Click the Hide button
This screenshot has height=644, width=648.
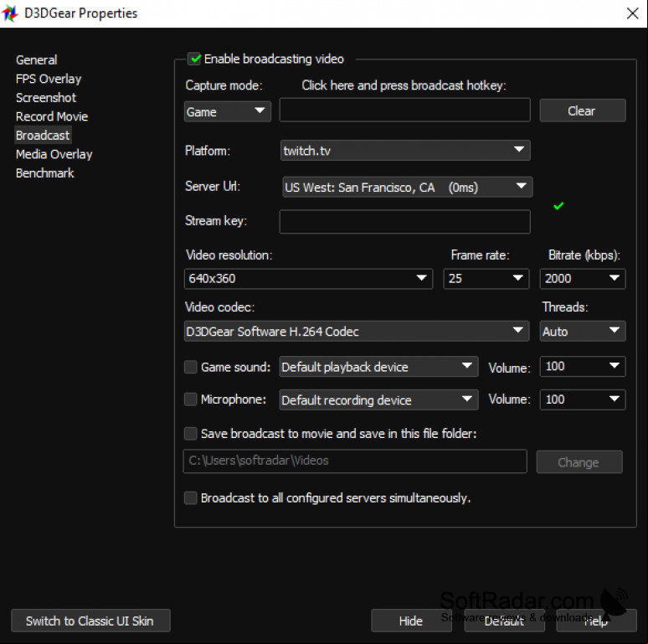411,621
